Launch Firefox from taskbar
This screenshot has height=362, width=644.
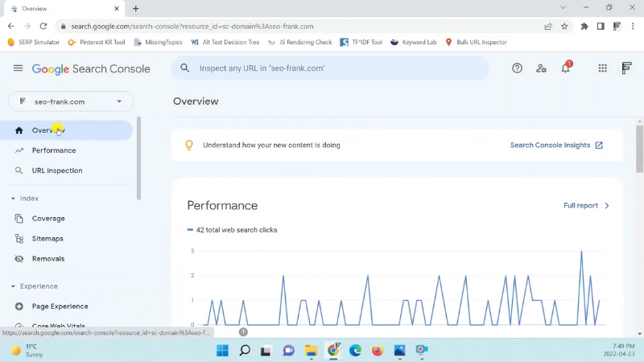(x=377, y=351)
